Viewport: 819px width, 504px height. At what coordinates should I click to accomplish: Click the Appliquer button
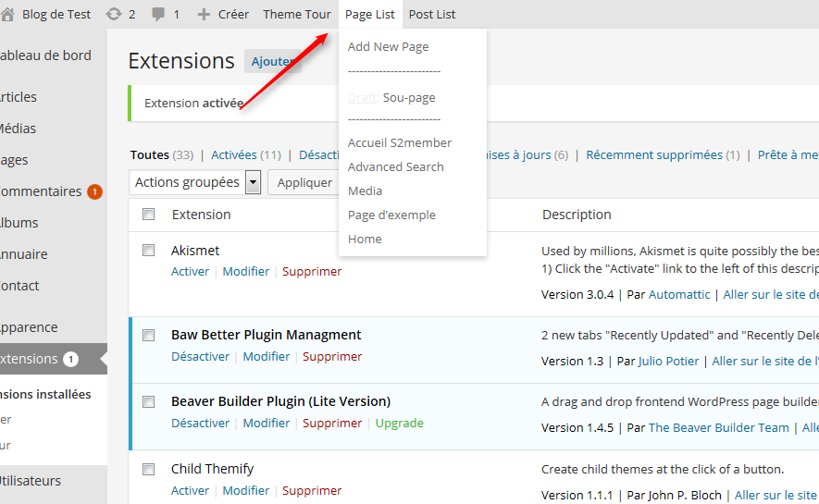304,182
